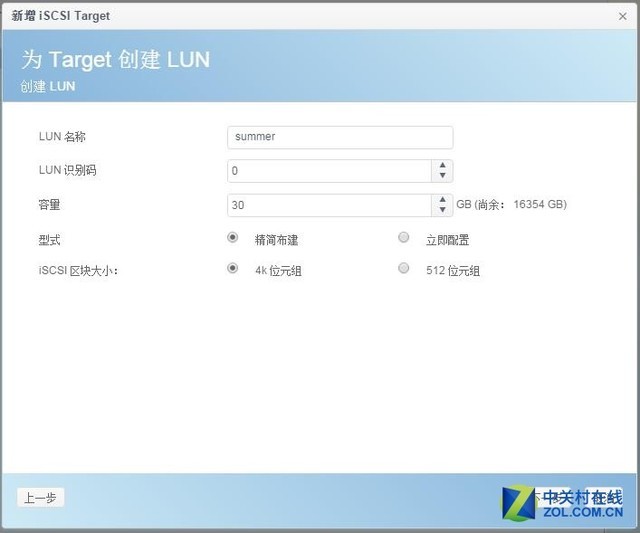Choose the 立即配置 radio option

pyautogui.click(x=404, y=238)
